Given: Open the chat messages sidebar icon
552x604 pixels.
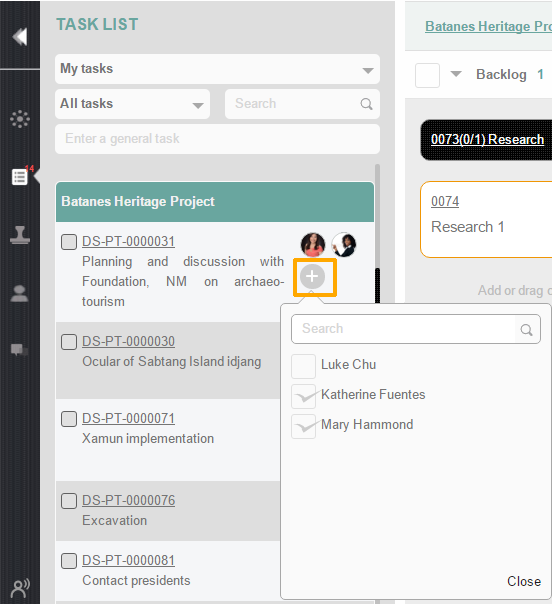Looking at the screenshot, I should tap(19, 350).
